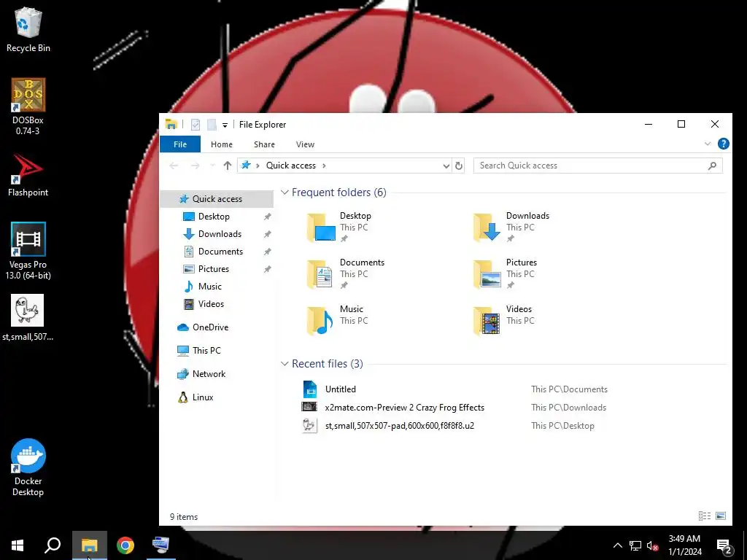
Task: Click the blue computer app taskbar button
Action: pos(161,545)
